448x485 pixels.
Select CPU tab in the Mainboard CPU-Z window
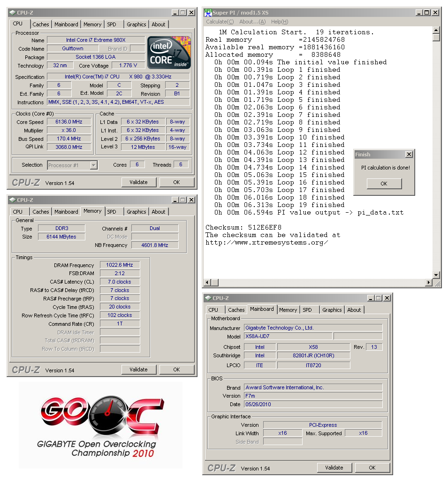213,310
